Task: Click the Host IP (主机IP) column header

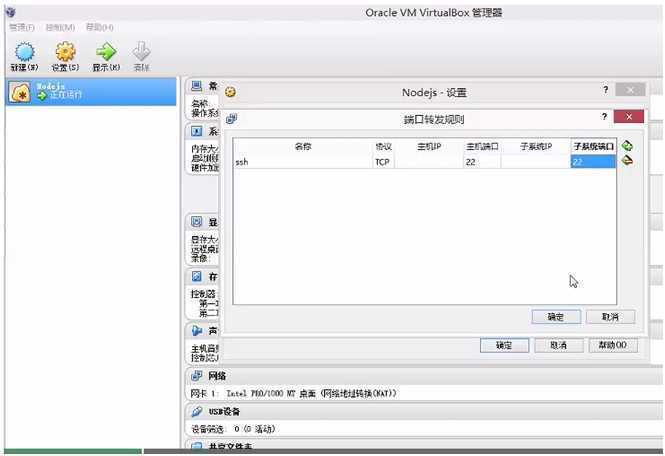Action: pyautogui.click(x=429, y=146)
